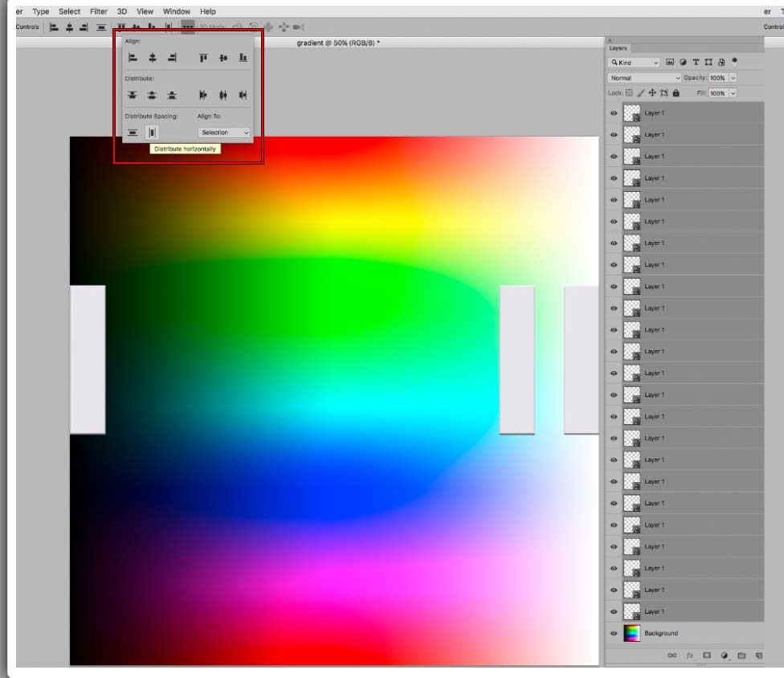Click the adjustment layer half-circle button
784x678 pixels.
(x=724, y=656)
